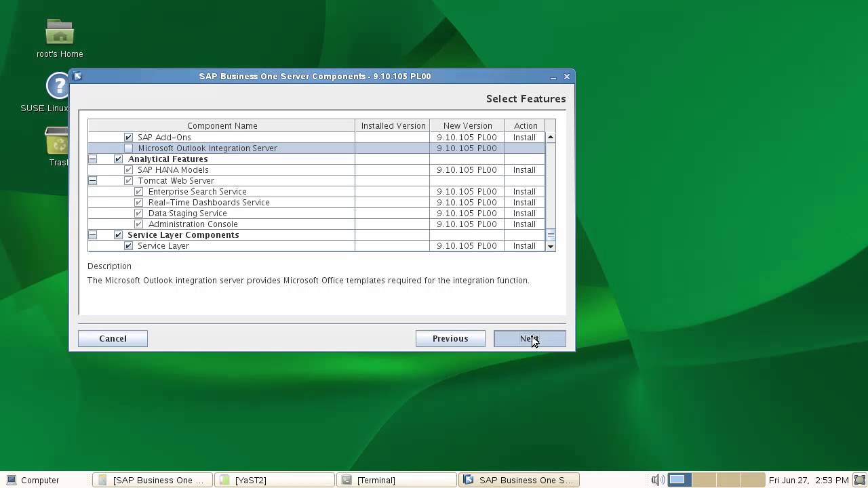Click the feature list scroll up arrow

click(x=551, y=138)
